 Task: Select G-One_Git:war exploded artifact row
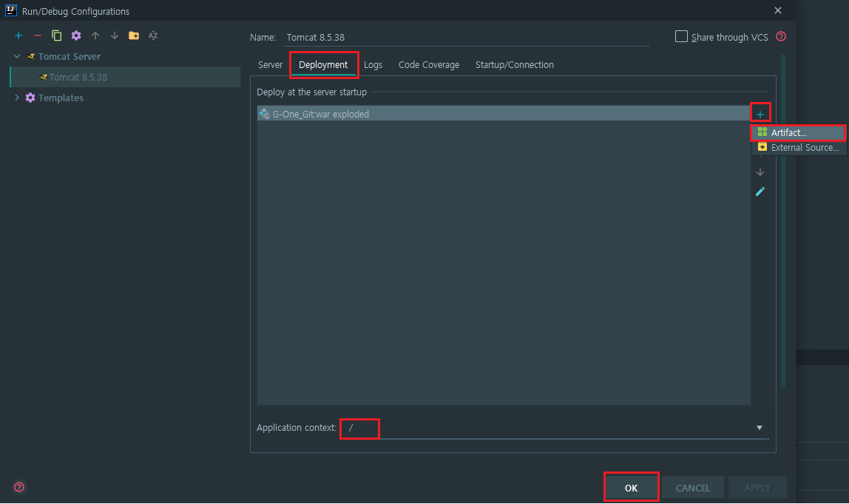504,114
